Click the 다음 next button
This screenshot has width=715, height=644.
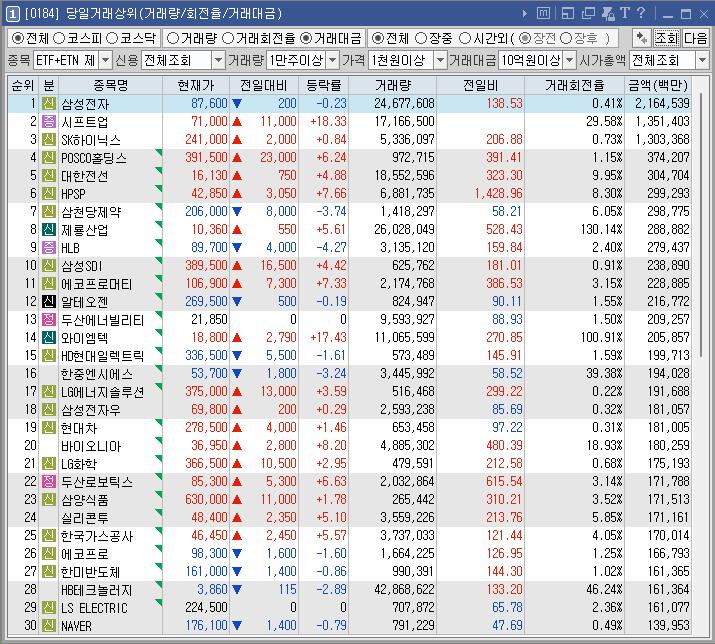[x=695, y=38]
